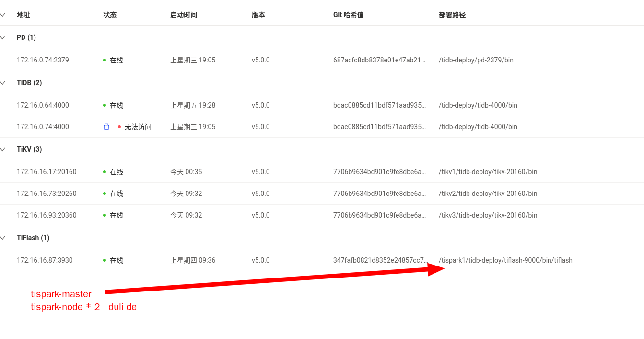This screenshot has height=339, width=644.
Task: Click path /tispark1/tidb-deploy/tiflash-9000/bin/tiflash
Action: tap(505, 260)
